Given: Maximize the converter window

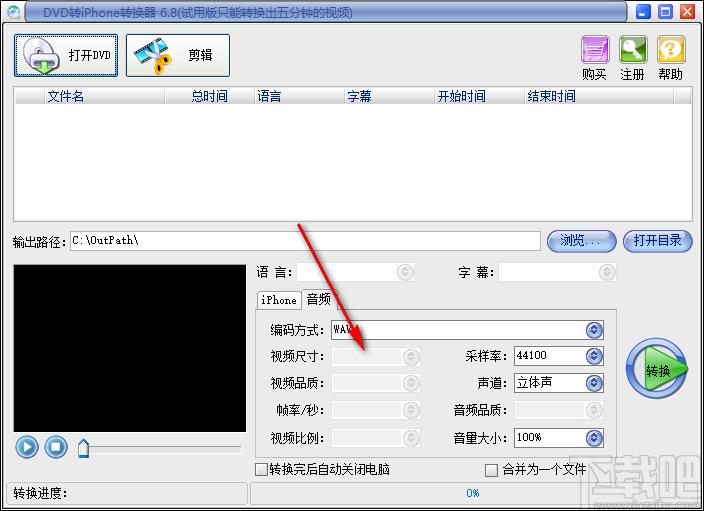Looking at the screenshot, I should tap(665, 11).
